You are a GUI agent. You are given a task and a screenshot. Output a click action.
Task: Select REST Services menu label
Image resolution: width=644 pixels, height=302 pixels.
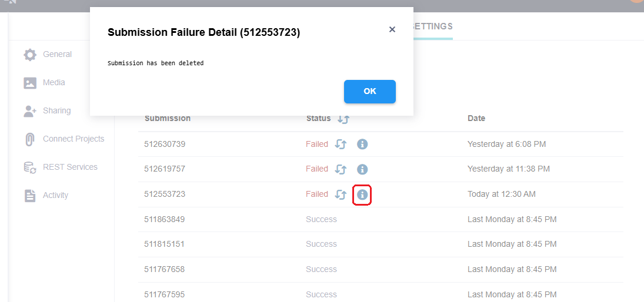click(70, 167)
